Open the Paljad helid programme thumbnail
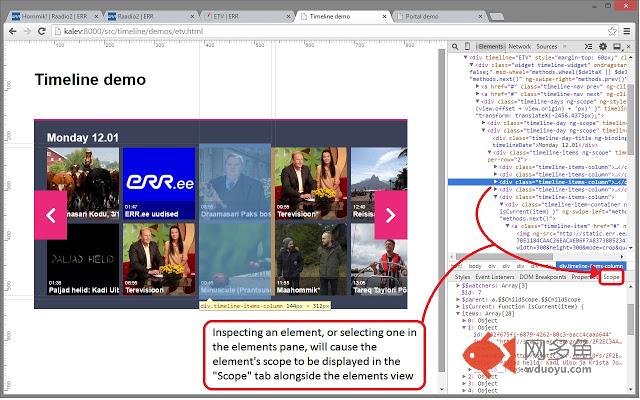The image size is (640, 400). (x=83, y=259)
